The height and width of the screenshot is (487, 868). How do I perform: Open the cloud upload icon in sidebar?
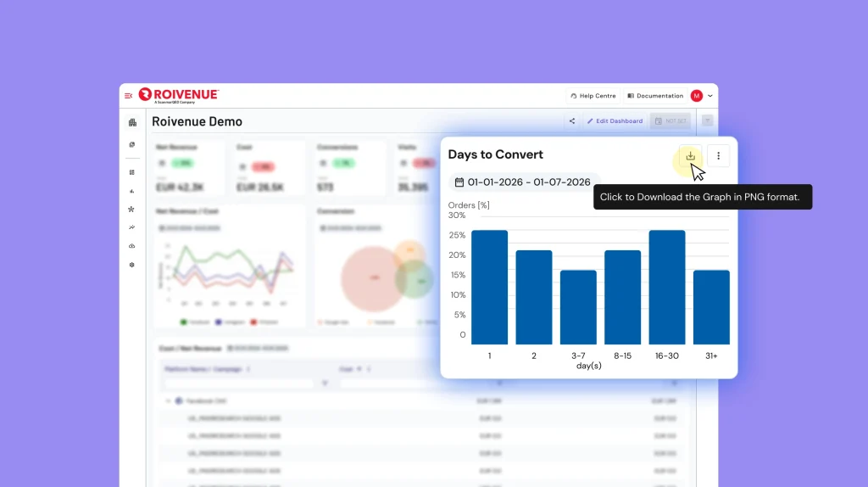click(x=131, y=246)
